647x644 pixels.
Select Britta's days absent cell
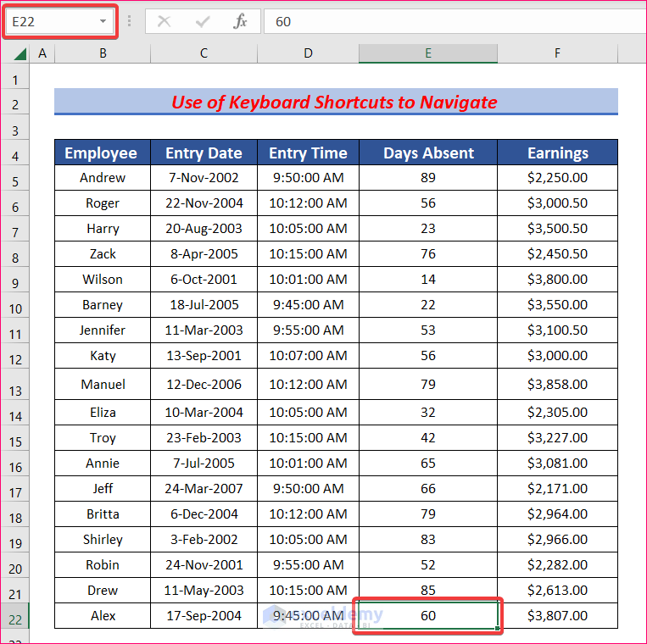tap(428, 514)
